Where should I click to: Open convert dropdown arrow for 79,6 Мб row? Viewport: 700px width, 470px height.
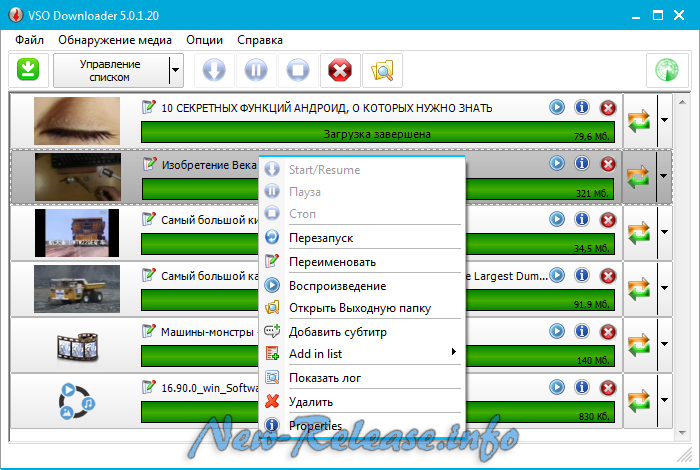tap(664, 120)
